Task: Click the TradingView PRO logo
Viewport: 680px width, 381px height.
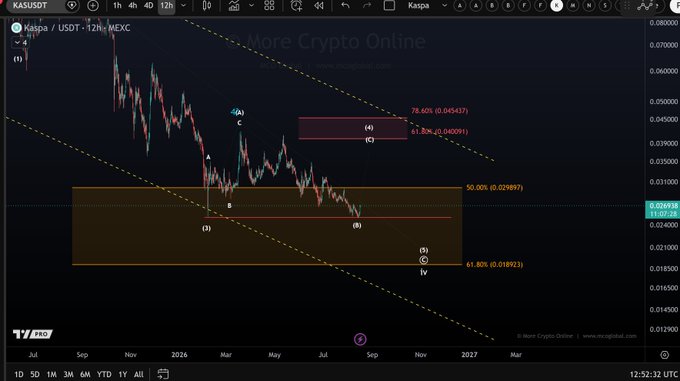Action: pyautogui.click(x=33, y=334)
